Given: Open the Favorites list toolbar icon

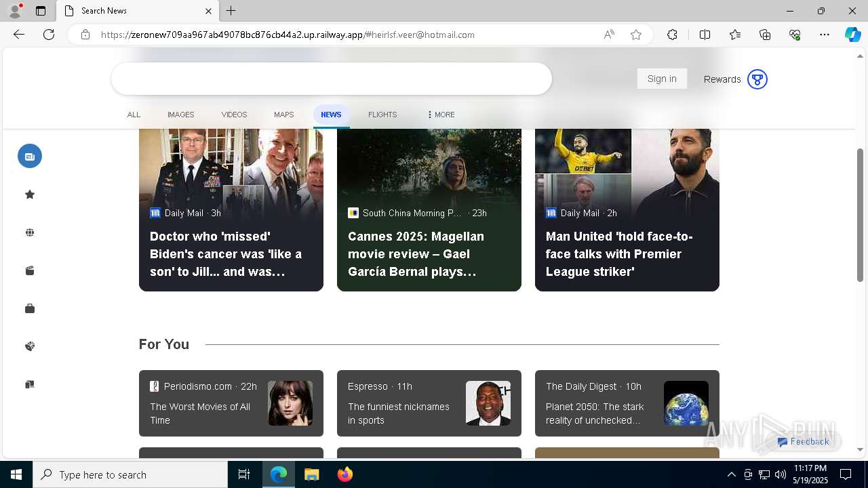Looking at the screenshot, I should click(x=735, y=35).
